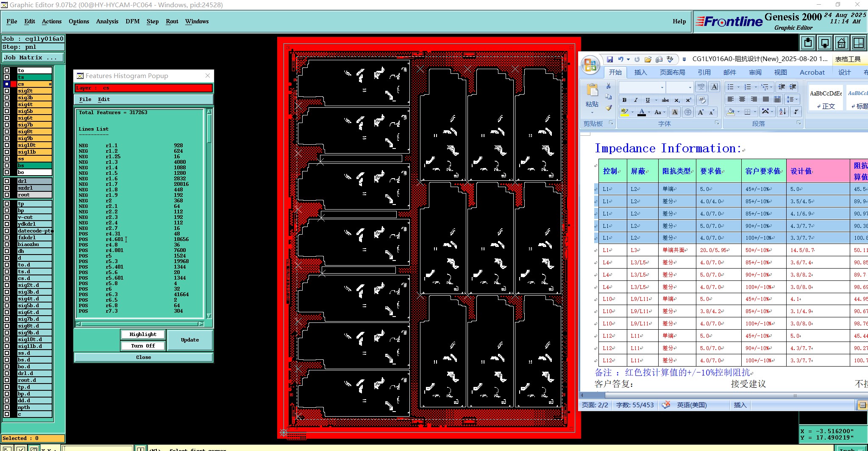Expand the underline style dropdown arrow
The width and height of the screenshot is (868, 451).
(x=656, y=100)
